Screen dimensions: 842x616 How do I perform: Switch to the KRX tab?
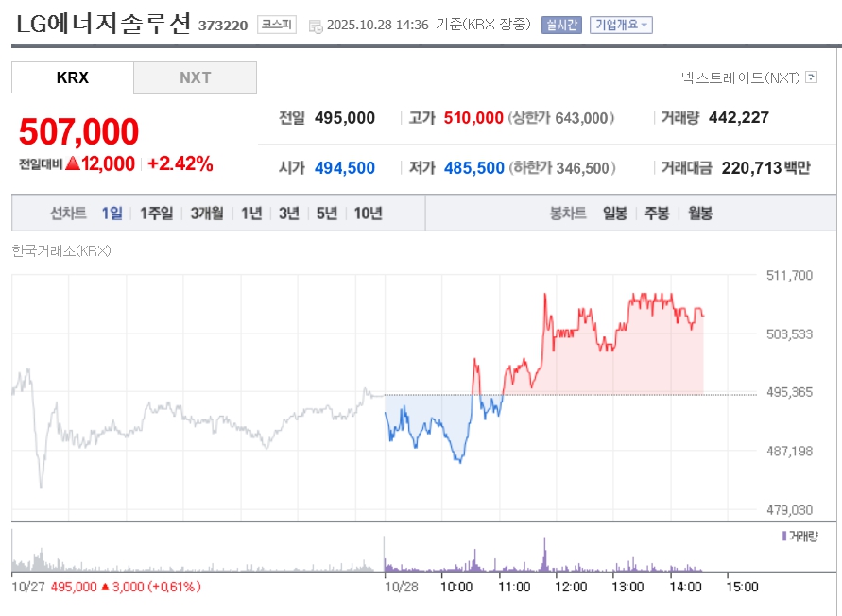coord(73,77)
